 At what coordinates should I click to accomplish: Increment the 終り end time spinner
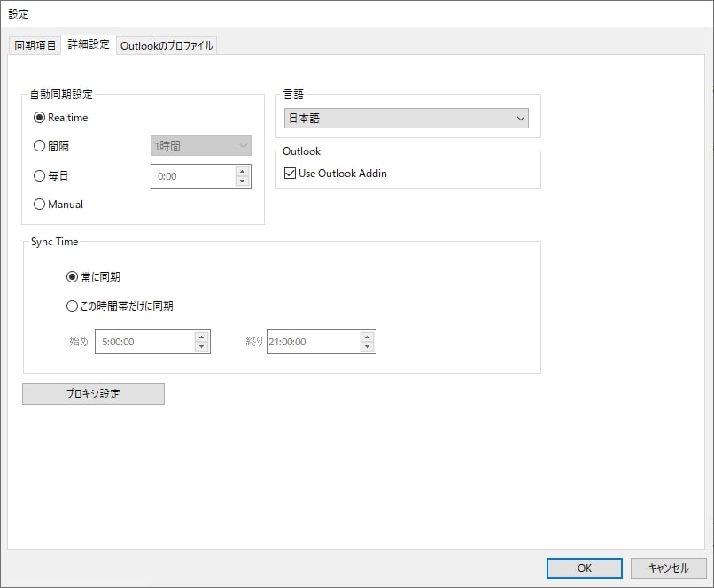tap(367, 337)
